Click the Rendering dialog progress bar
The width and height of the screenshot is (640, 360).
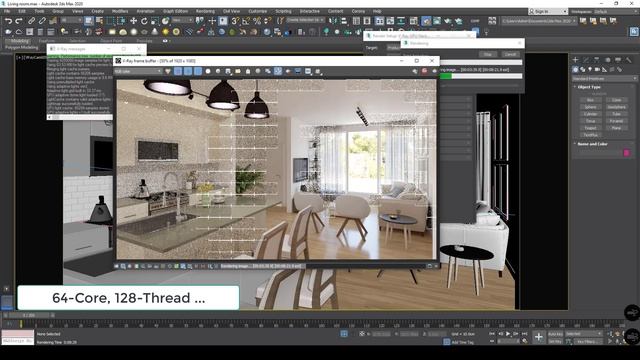481,76
